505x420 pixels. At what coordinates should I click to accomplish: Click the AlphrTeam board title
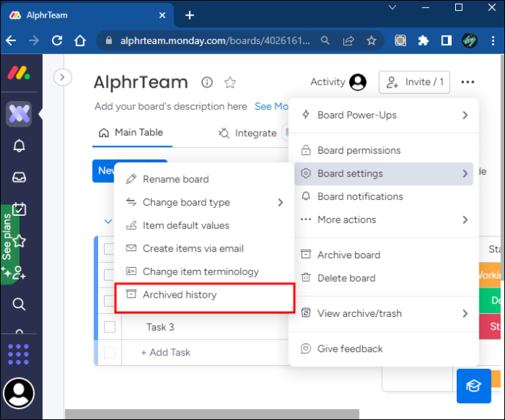click(x=141, y=83)
